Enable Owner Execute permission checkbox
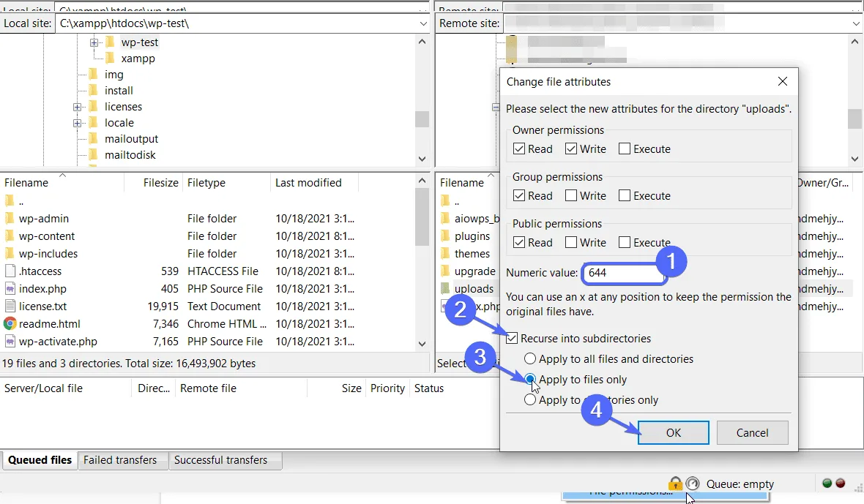Viewport: 864px width, 504px height. [625, 148]
